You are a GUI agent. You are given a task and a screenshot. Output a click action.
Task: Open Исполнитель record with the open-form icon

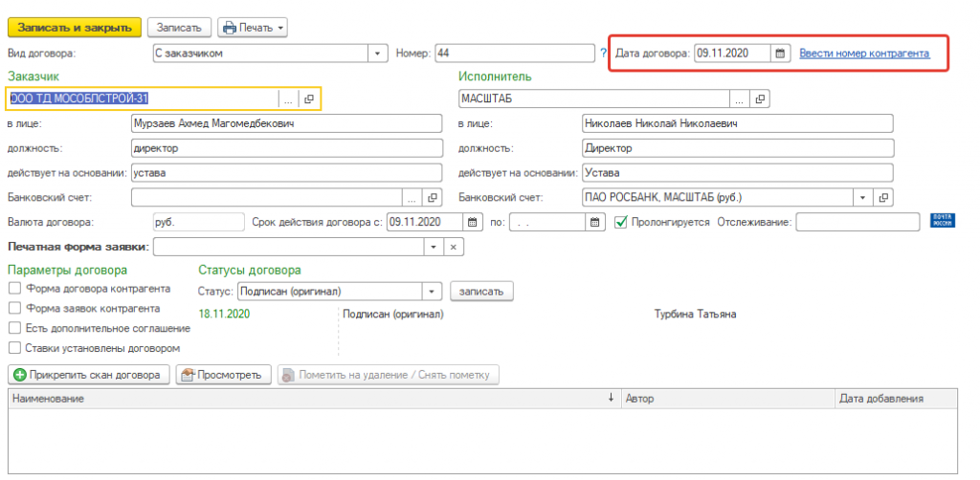point(760,98)
